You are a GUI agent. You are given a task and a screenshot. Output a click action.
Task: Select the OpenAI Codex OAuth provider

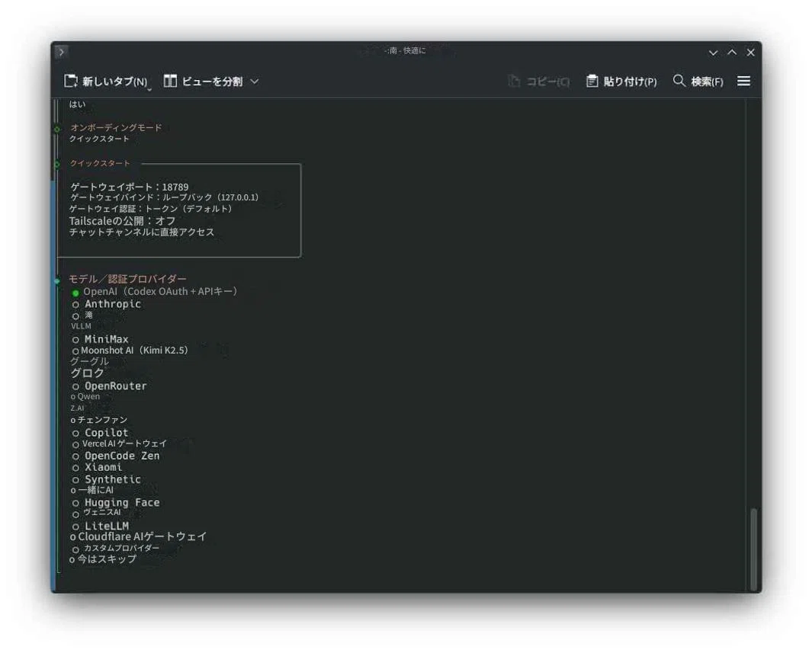[x=154, y=291]
